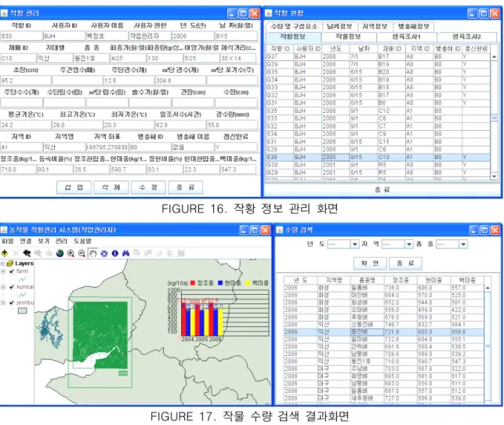Click the 수정 button in 작황 관리
The height and width of the screenshot is (425, 504).
[148, 187]
